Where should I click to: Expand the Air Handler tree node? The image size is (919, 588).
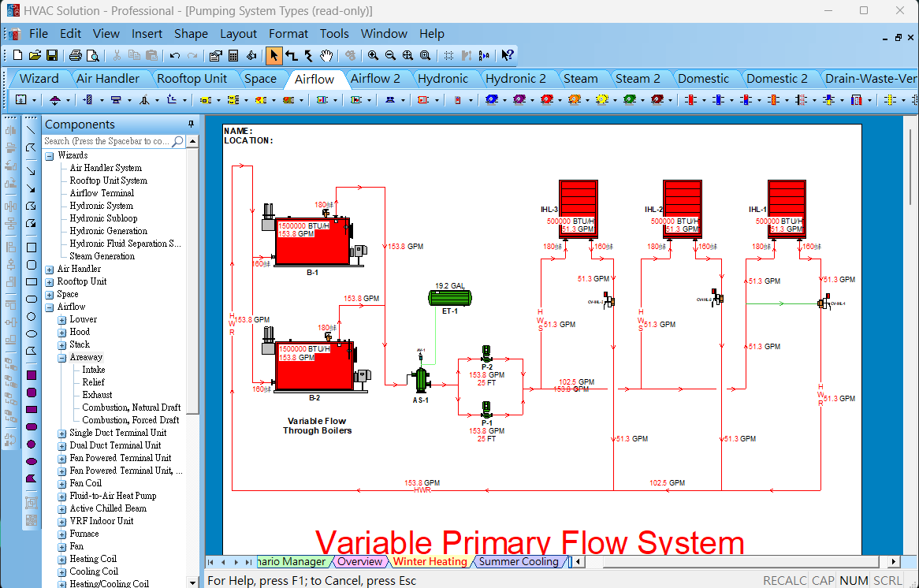coord(50,269)
